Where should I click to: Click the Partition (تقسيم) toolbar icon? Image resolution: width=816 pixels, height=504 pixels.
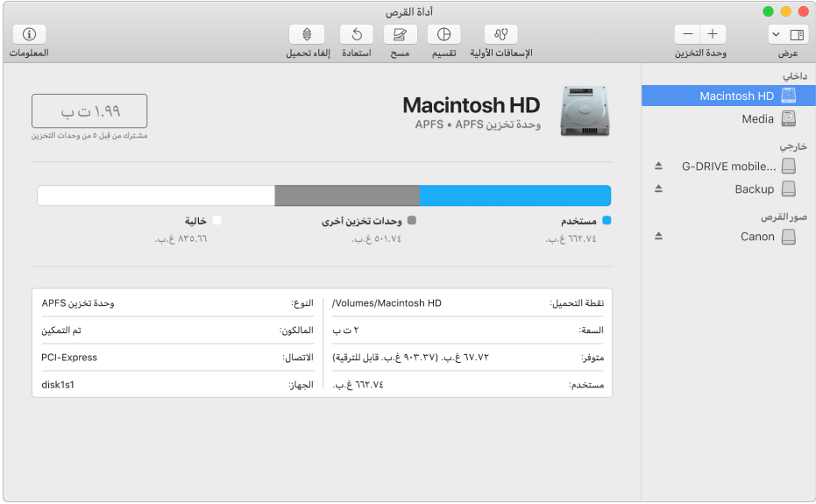pyautogui.click(x=443, y=34)
